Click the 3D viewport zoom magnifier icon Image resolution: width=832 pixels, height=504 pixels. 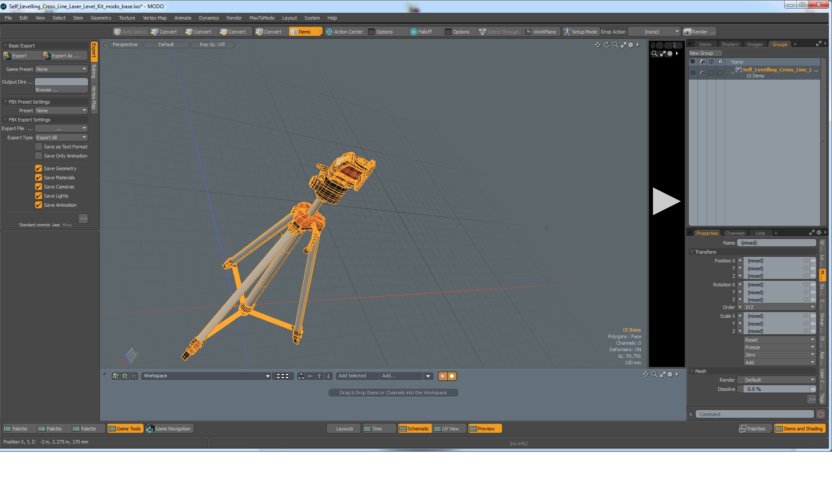[x=615, y=45]
